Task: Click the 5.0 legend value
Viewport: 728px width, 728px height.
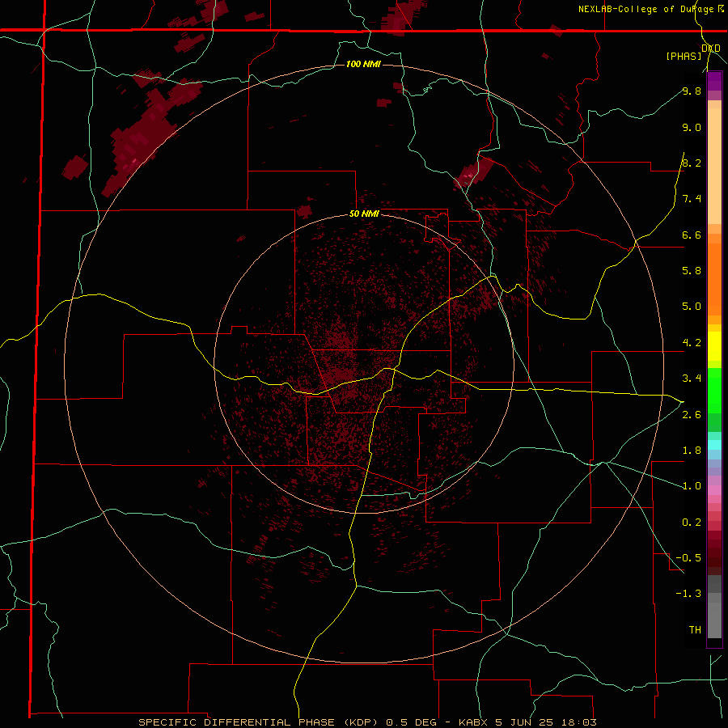Action: [692, 307]
